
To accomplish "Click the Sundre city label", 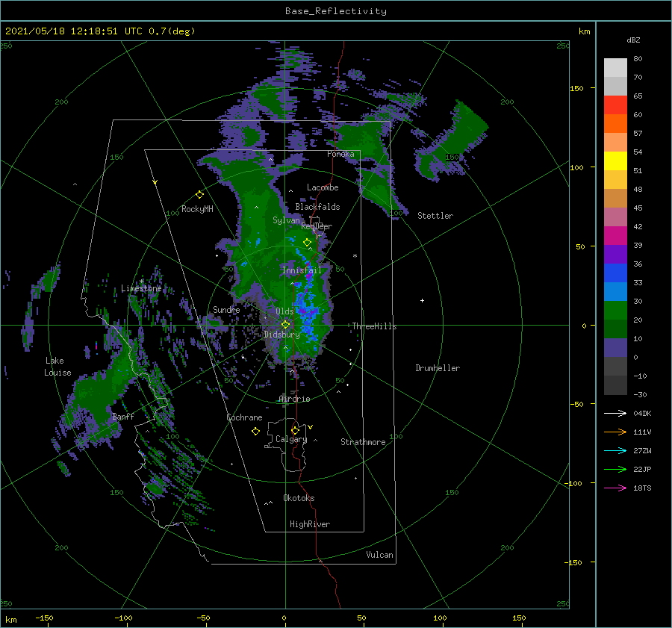I will point(226,309).
